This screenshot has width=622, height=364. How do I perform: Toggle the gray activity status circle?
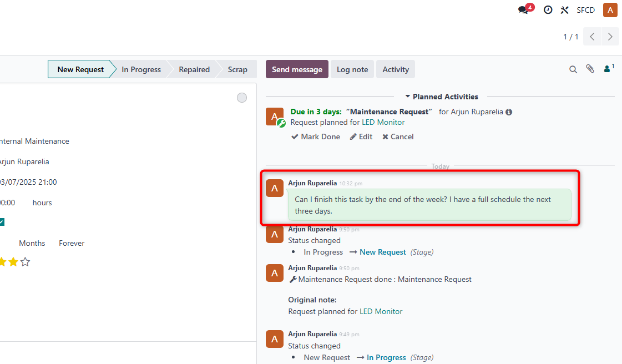241,97
